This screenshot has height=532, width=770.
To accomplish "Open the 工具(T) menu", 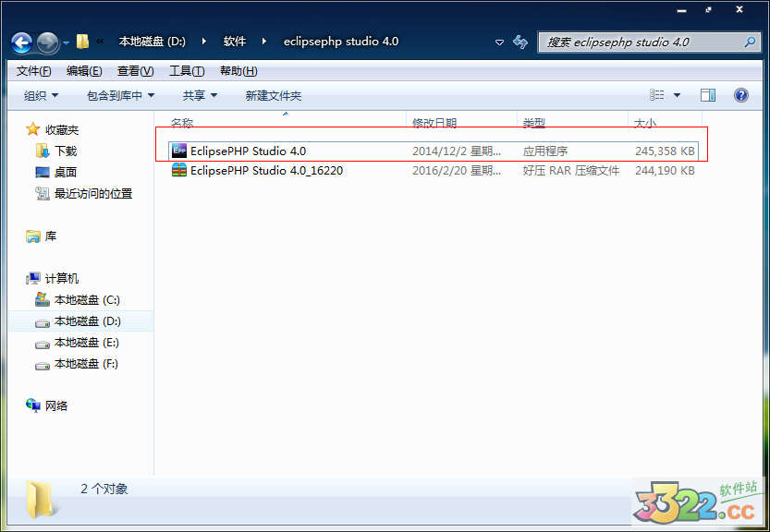I will 187,71.
